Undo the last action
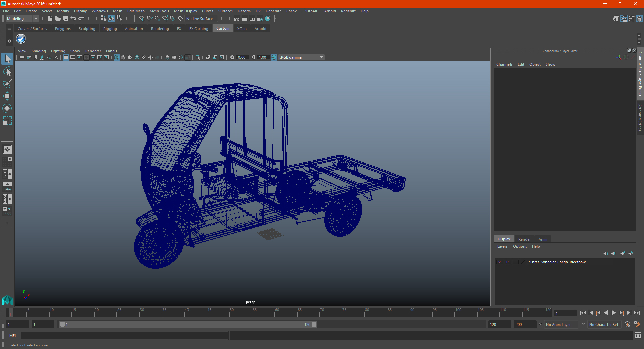This screenshot has height=349, width=644. pyautogui.click(x=73, y=19)
